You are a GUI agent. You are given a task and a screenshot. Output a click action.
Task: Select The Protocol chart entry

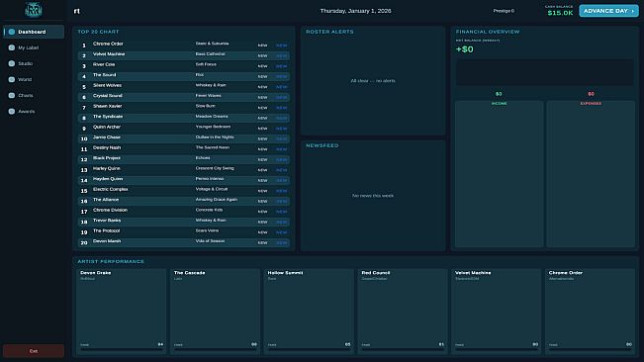coord(184,231)
